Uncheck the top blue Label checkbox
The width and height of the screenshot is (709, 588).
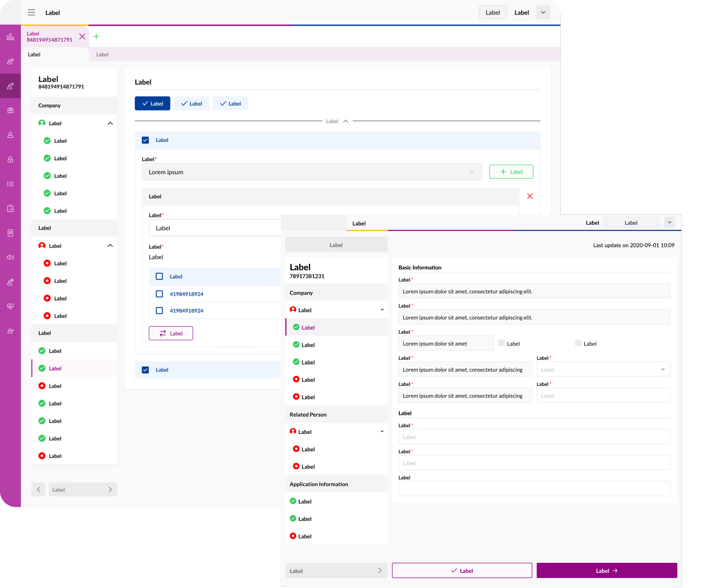pos(145,140)
